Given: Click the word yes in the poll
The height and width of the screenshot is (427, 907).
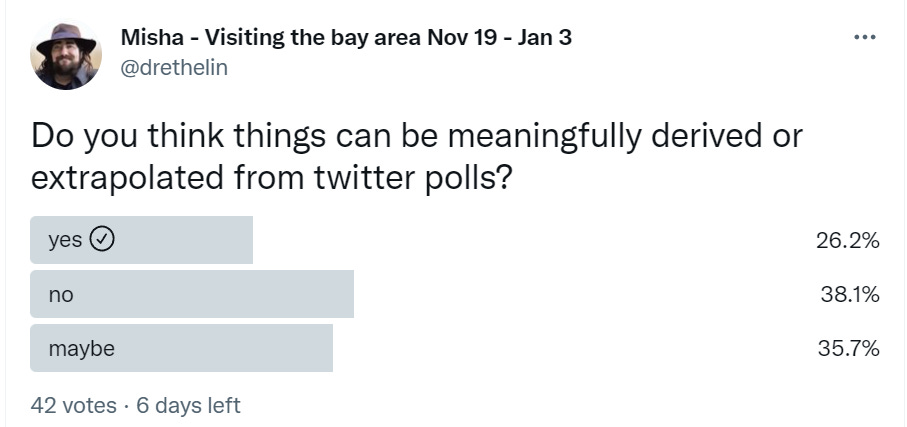Looking at the screenshot, I should pyautogui.click(x=65, y=241).
